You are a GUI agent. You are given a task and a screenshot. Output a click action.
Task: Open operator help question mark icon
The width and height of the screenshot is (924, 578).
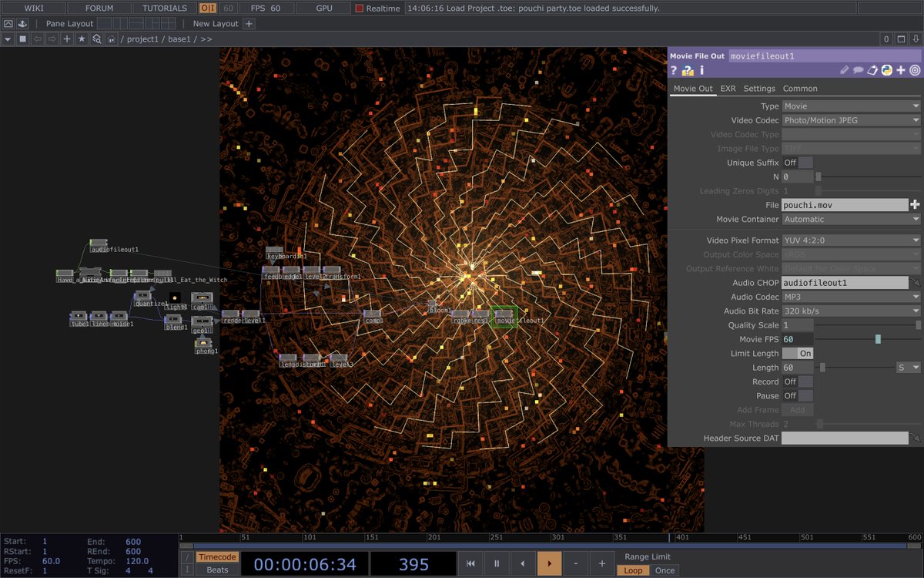click(x=674, y=70)
